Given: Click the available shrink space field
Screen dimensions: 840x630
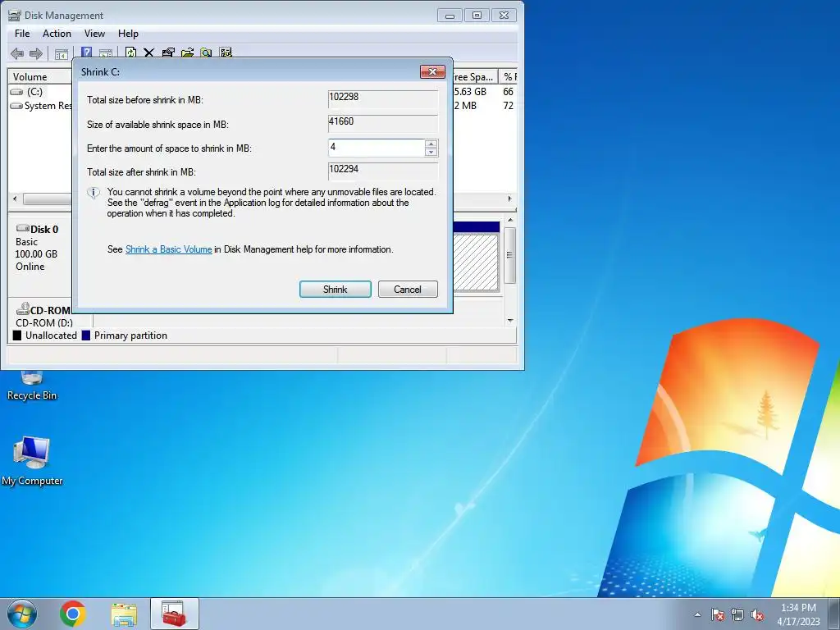Looking at the screenshot, I should 383,124.
